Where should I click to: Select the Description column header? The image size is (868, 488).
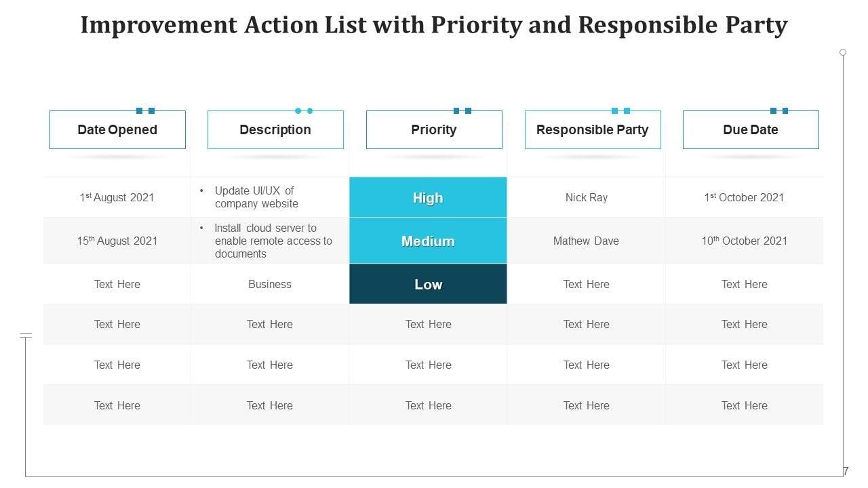click(275, 130)
